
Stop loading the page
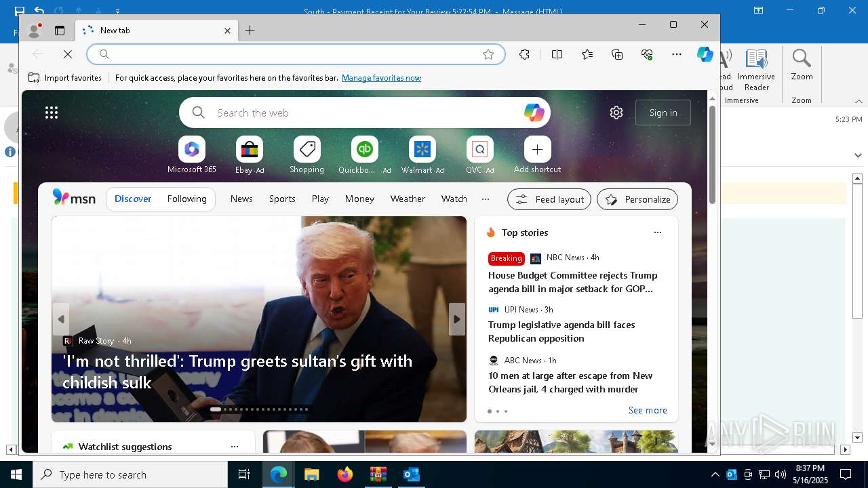pos(68,54)
